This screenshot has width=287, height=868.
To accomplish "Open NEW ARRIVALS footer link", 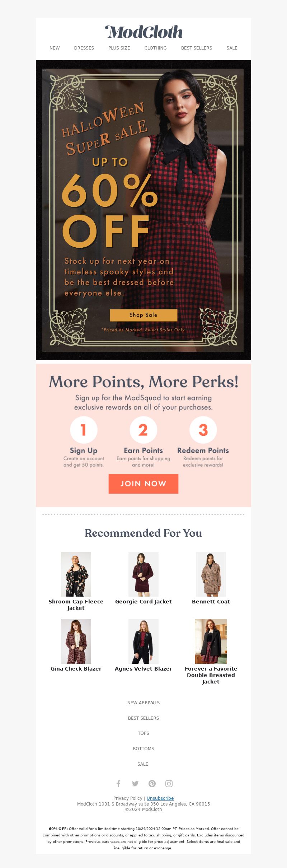I will (x=143, y=703).
